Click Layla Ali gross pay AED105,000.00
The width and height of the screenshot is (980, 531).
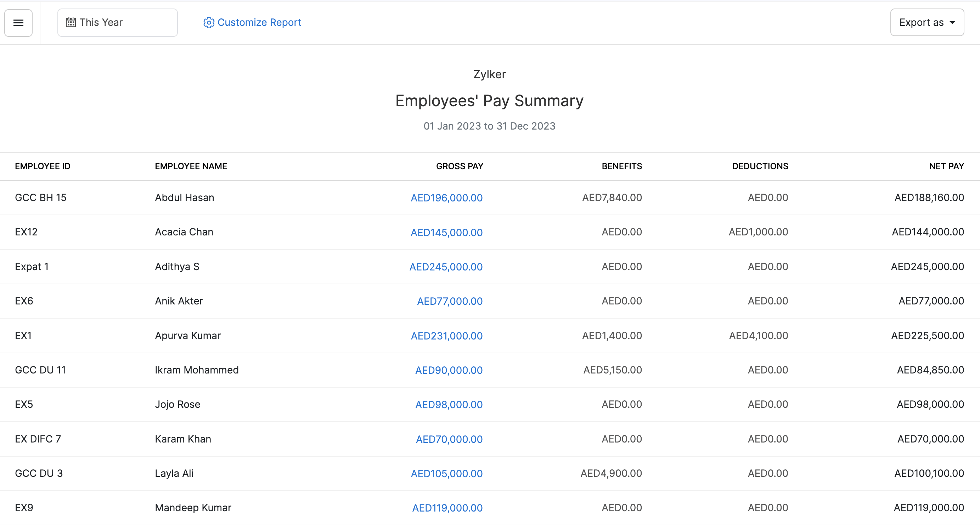[446, 474]
